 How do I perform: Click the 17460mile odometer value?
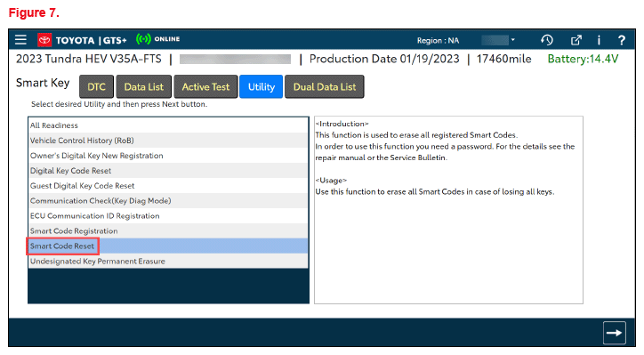(x=504, y=59)
